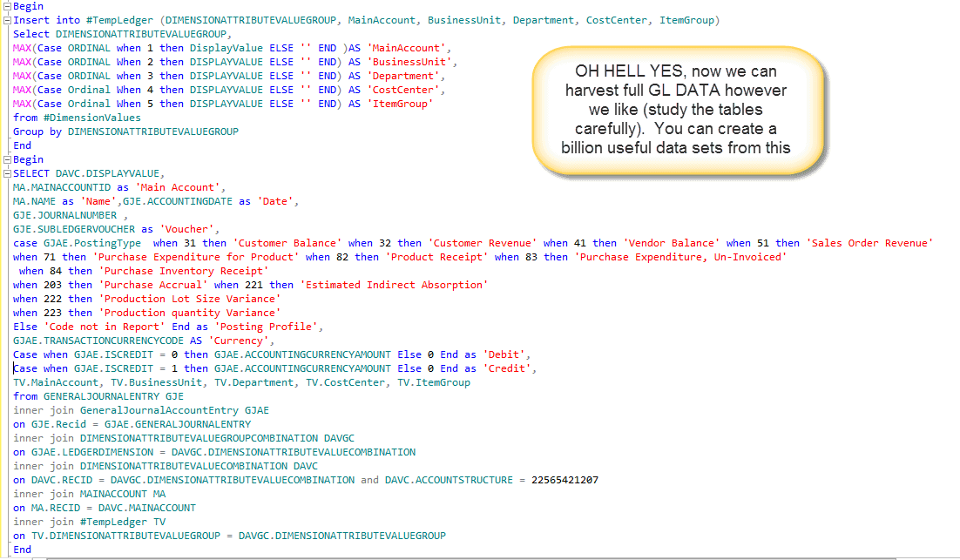The image size is (960, 560).
Task: Click the 'Debit' alias string
Action: (x=504, y=355)
